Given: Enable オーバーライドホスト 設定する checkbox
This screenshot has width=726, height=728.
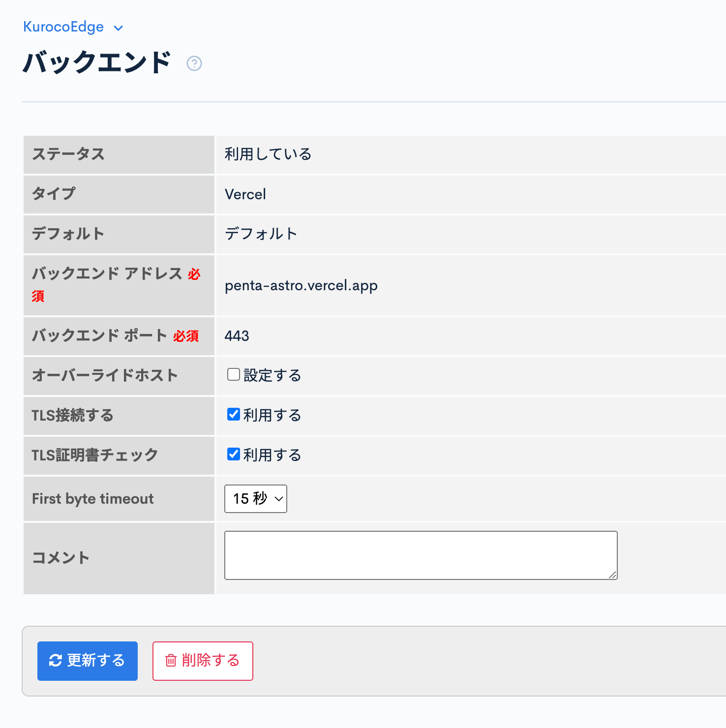Looking at the screenshot, I should [x=234, y=375].
